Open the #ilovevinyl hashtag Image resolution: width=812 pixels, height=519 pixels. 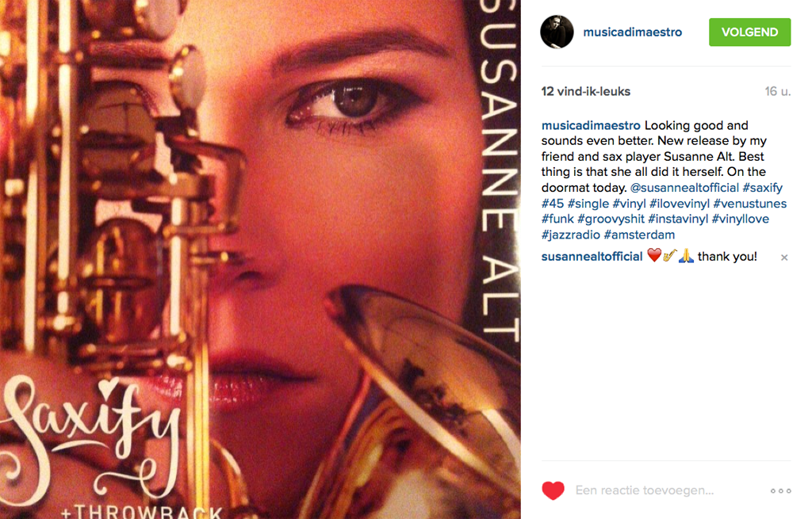tap(680, 204)
